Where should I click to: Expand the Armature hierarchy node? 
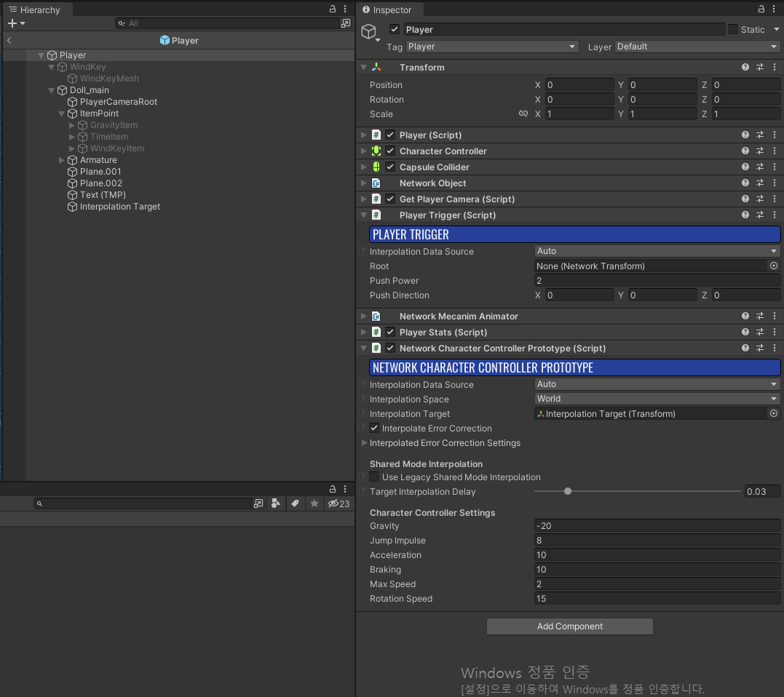[x=61, y=160]
